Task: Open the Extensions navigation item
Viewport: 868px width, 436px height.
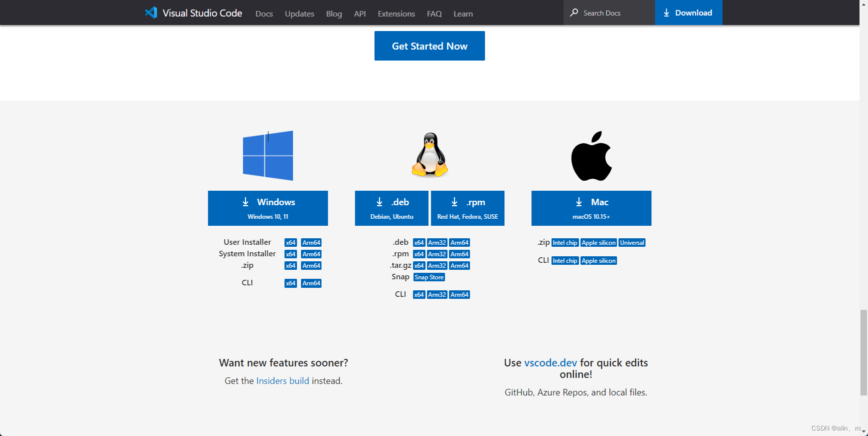Action: click(396, 14)
